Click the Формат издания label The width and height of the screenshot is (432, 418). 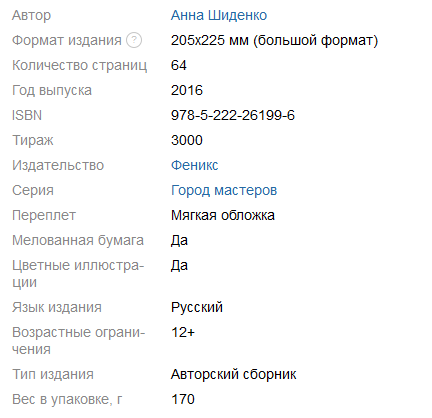(67, 41)
